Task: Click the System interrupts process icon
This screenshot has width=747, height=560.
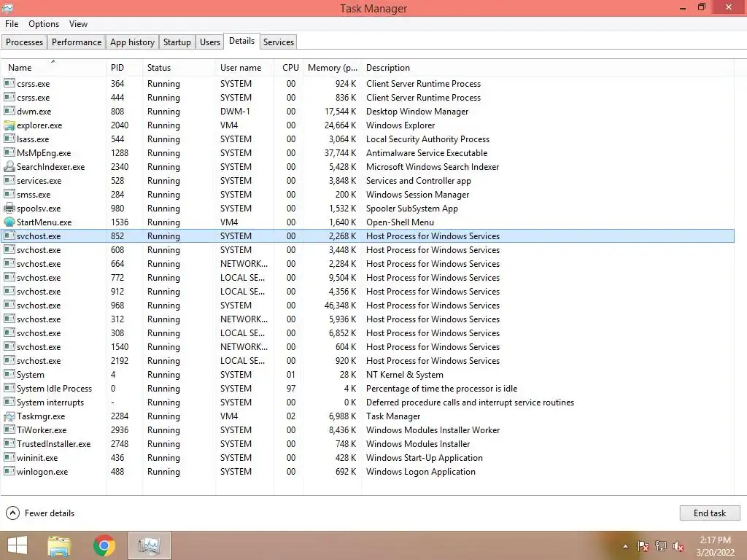Action: tap(9, 402)
